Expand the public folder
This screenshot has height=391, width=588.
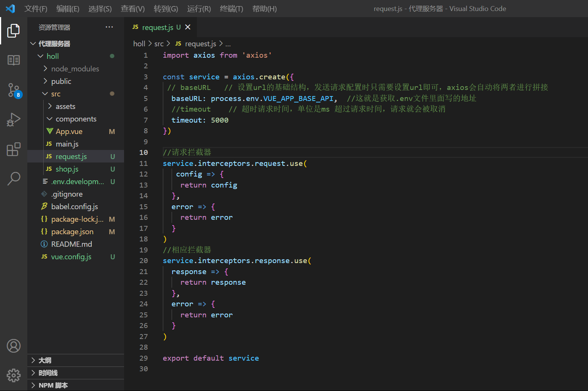pyautogui.click(x=45, y=81)
